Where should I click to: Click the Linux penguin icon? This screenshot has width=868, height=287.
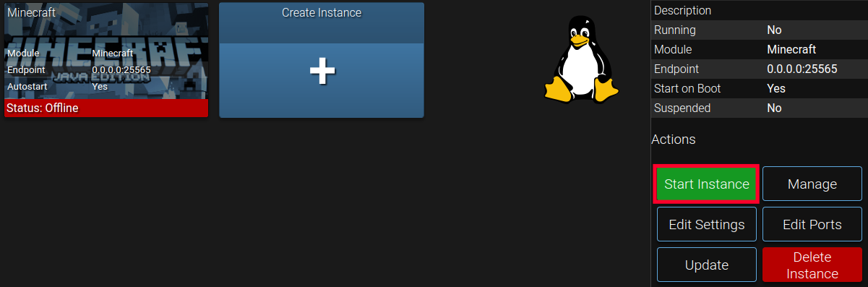[x=581, y=60]
